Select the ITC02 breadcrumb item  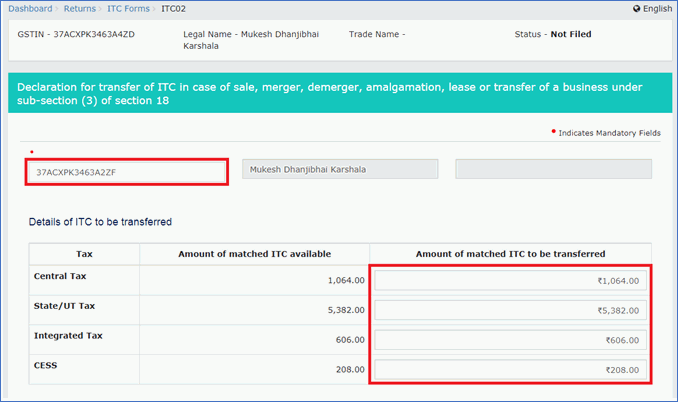(173, 9)
